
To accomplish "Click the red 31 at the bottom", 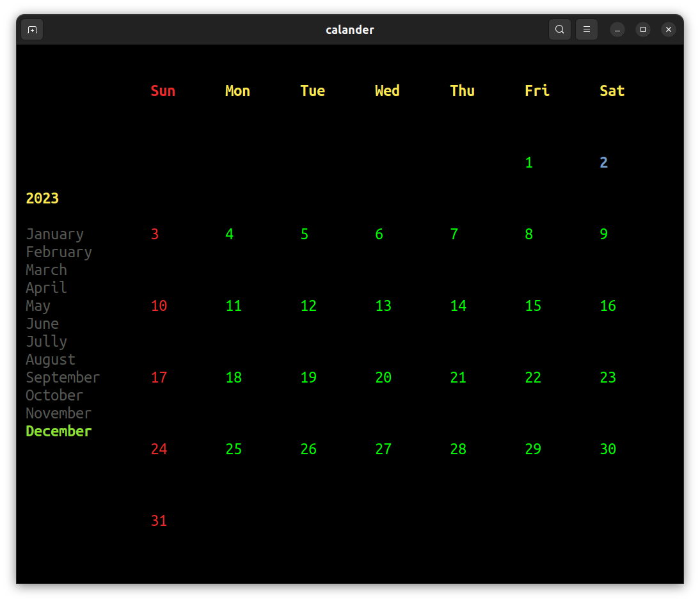I will click(x=159, y=520).
